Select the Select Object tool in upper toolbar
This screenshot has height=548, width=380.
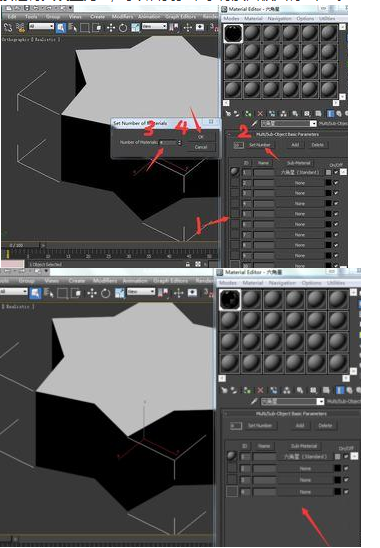click(x=60, y=27)
